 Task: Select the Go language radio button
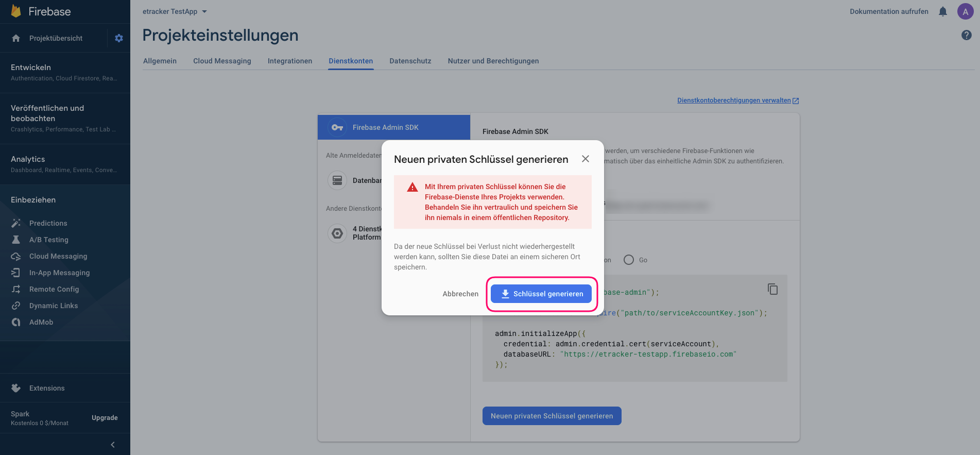point(629,260)
